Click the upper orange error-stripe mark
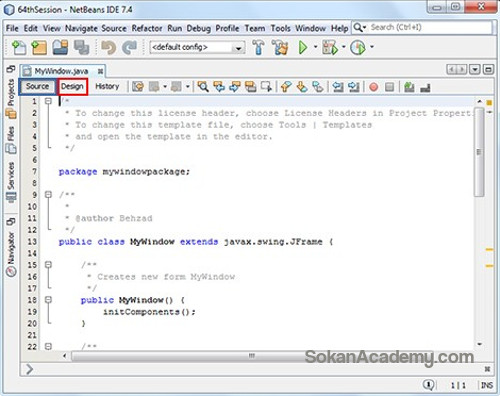The height and width of the screenshot is (396, 500). pos(489,249)
